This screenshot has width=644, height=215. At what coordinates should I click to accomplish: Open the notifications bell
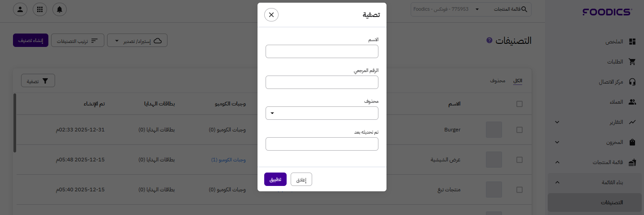click(x=60, y=9)
